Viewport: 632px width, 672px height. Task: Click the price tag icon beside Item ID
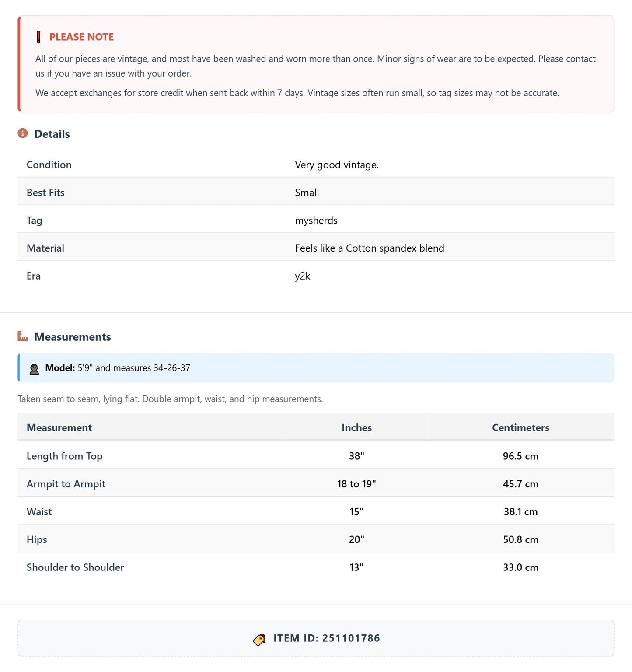coord(259,640)
